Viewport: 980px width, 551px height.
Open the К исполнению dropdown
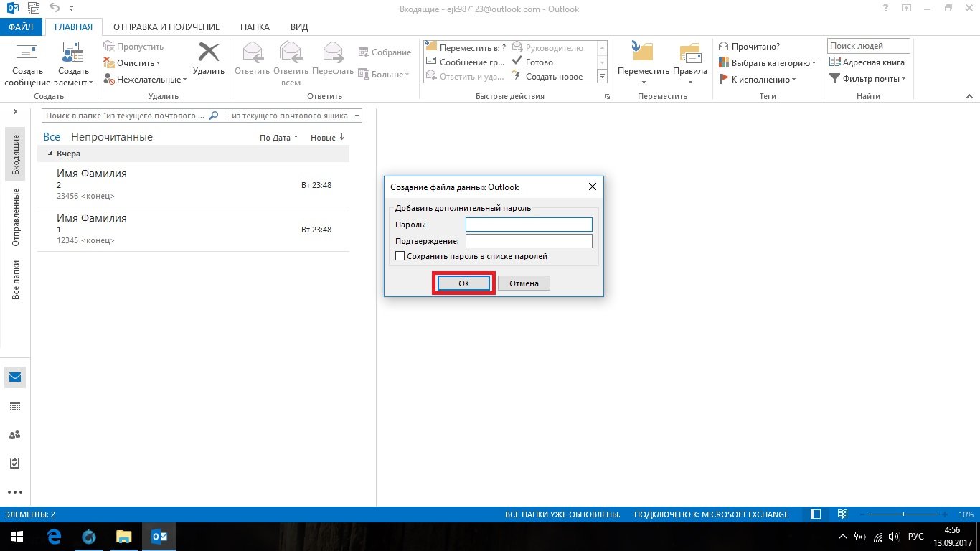click(757, 80)
